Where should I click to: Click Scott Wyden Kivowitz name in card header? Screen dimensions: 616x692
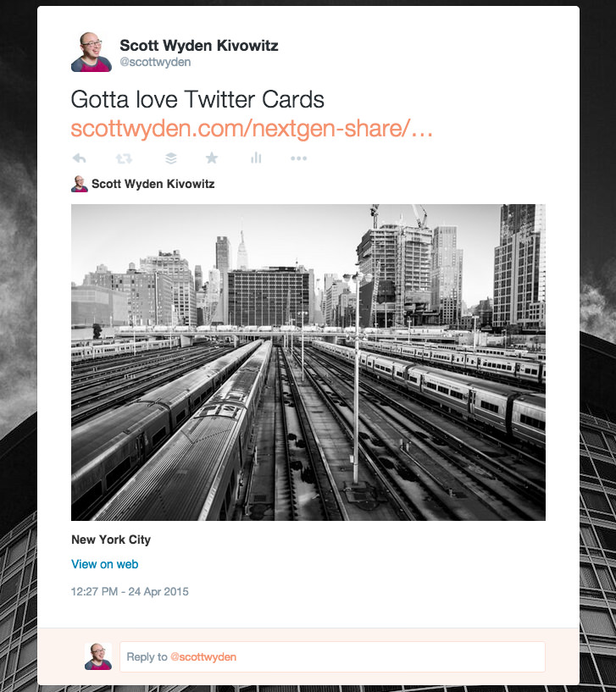click(153, 184)
